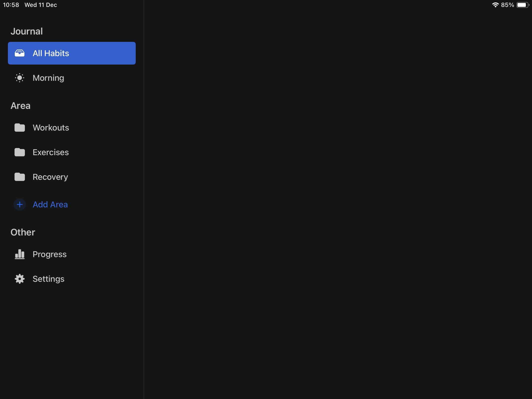Open the Morning journal label
532x399 pixels.
pos(49,78)
